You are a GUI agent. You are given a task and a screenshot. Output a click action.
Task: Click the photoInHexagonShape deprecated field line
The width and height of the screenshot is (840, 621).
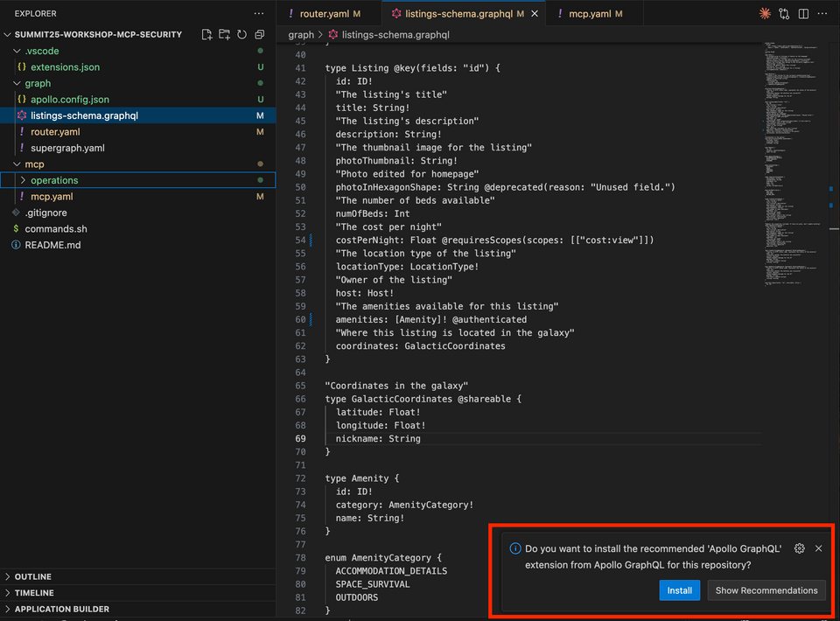pyautogui.click(x=505, y=187)
